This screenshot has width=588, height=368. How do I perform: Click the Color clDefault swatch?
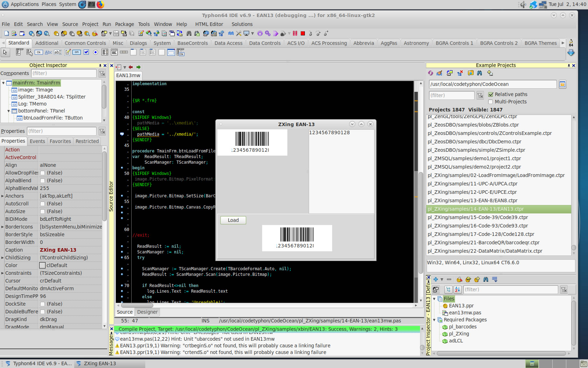click(42, 265)
